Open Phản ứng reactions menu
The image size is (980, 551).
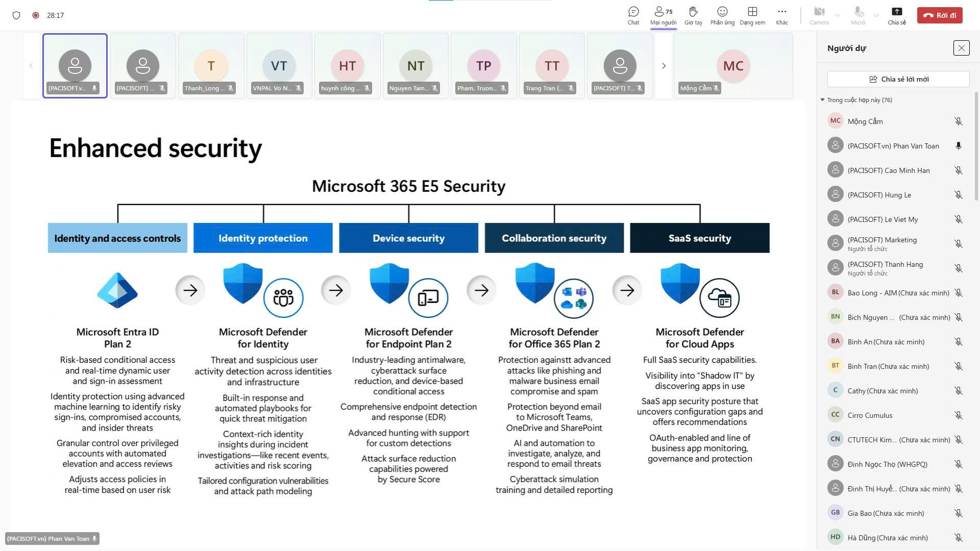722,15
